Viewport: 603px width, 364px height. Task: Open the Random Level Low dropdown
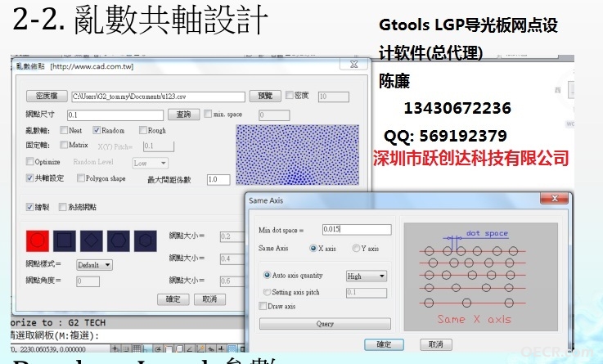[x=151, y=163]
